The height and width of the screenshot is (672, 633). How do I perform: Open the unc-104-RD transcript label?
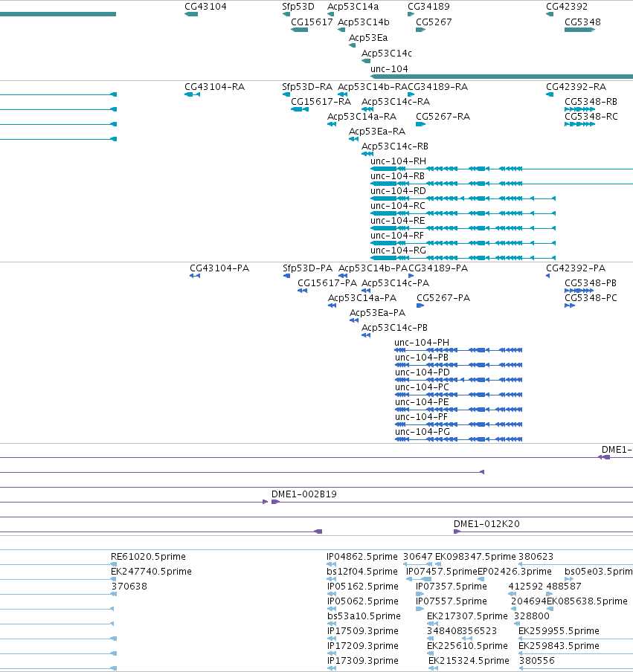tap(399, 191)
